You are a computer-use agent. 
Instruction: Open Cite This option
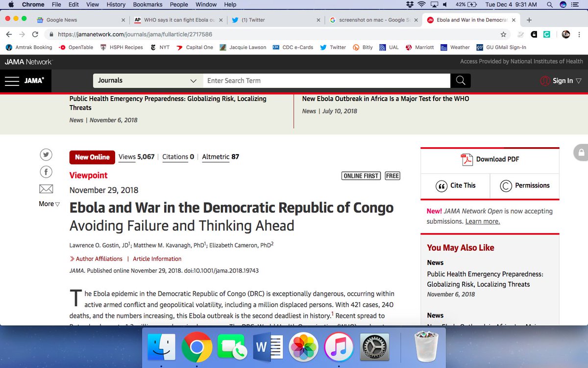[x=456, y=185]
